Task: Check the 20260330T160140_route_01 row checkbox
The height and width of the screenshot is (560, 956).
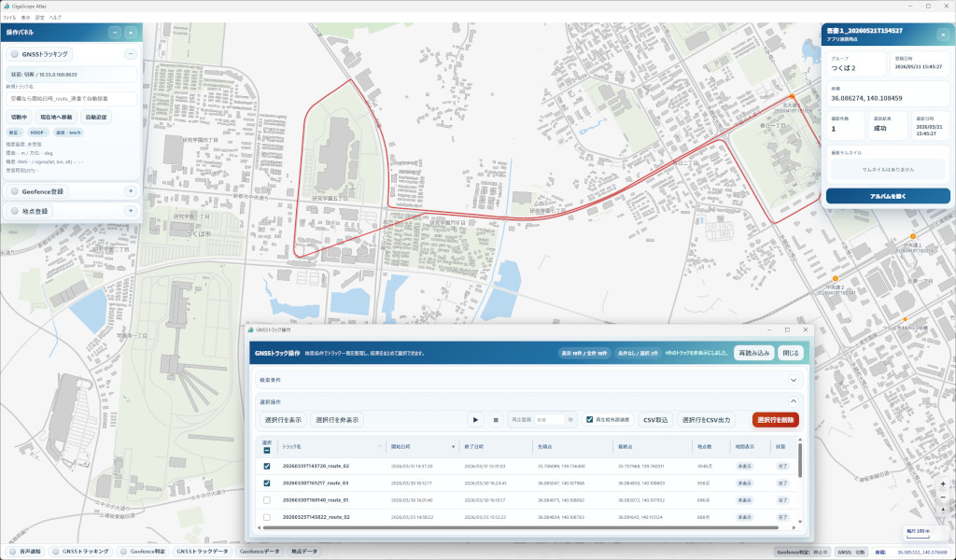Action: [x=266, y=500]
